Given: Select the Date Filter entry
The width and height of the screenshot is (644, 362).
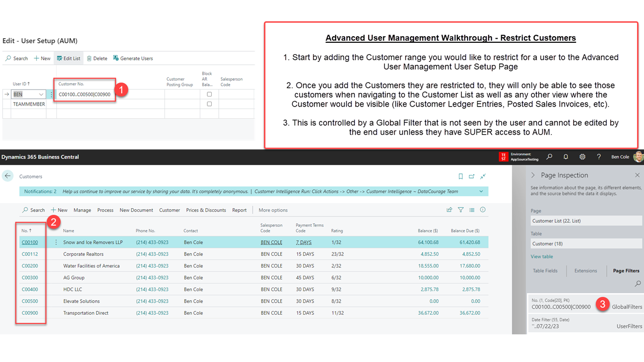Looking at the screenshot, I should [x=586, y=323].
